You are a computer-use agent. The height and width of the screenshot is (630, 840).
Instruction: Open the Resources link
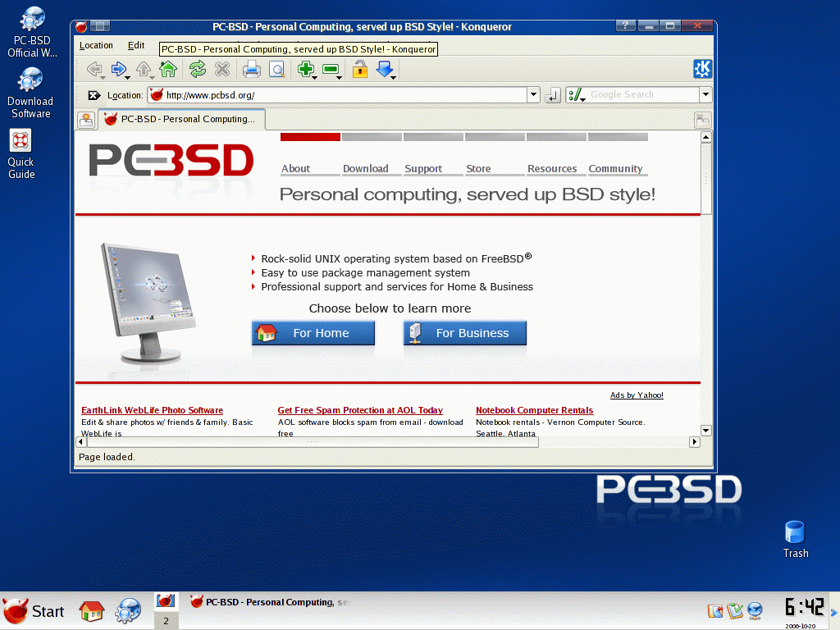[552, 169]
